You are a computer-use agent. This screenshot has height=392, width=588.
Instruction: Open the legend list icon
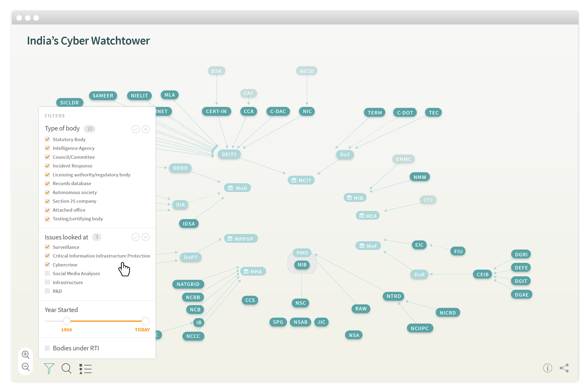[x=85, y=369]
